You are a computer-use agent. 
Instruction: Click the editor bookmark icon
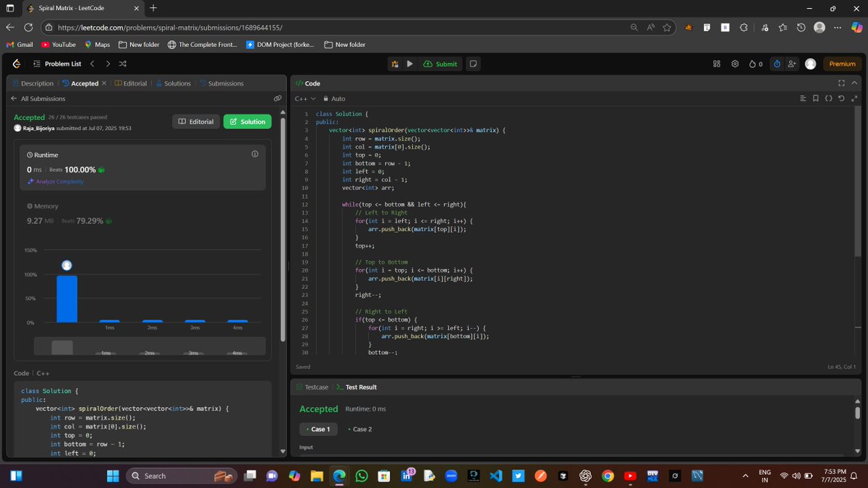tap(816, 98)
